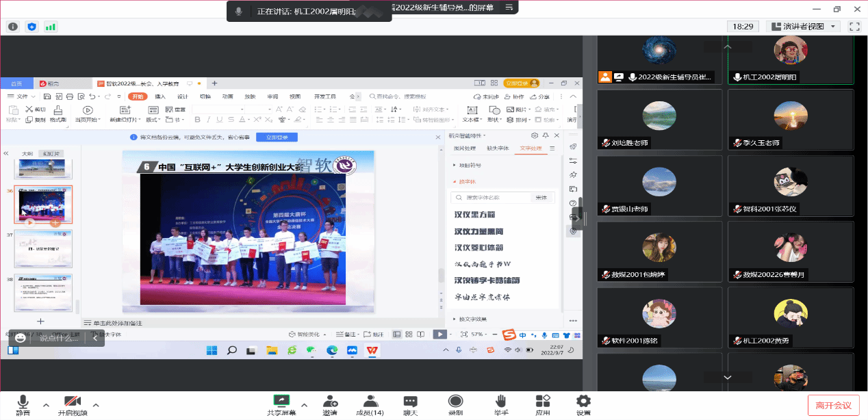
Task: Select 动画 ribbon tab
Action: [x=227, y=96]
